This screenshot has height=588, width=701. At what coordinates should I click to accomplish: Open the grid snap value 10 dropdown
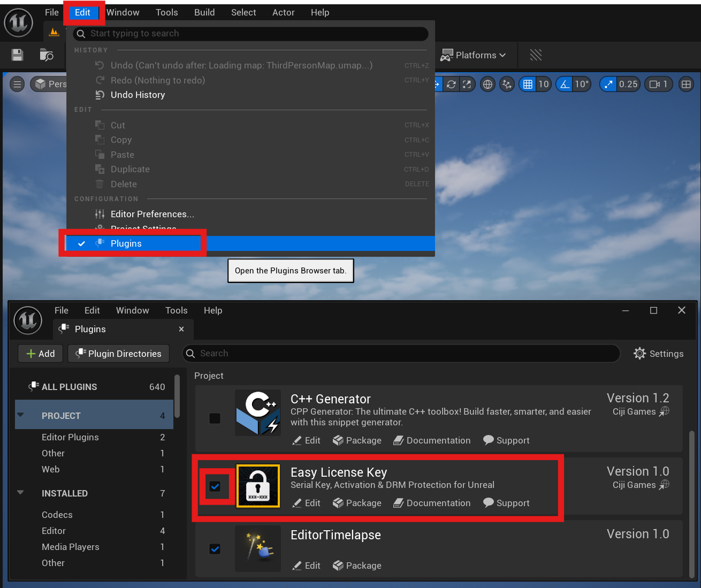tap(544, 84)
